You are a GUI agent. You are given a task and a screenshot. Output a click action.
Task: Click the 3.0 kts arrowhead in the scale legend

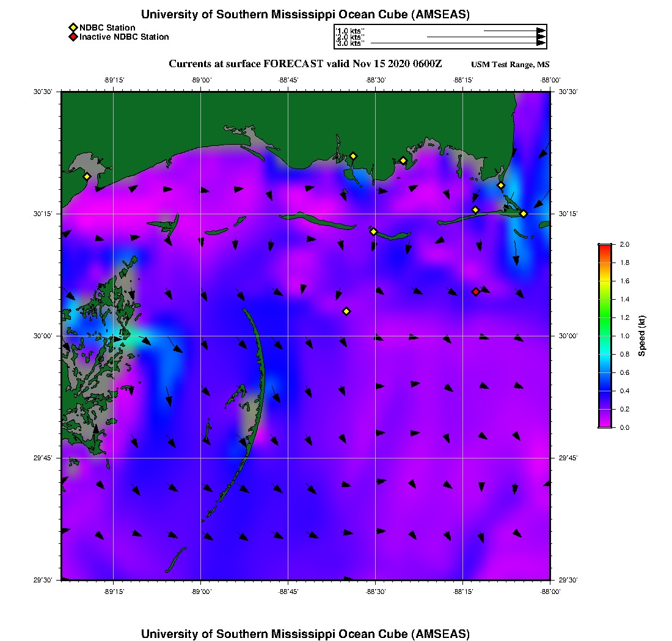pos(541,43)
